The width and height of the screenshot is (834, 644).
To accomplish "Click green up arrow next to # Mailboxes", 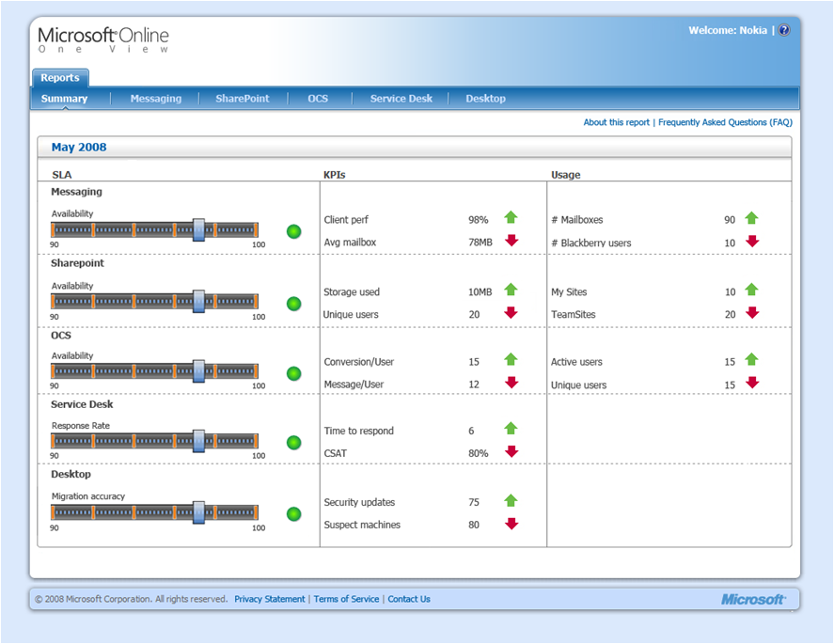I will pos(751,218).
